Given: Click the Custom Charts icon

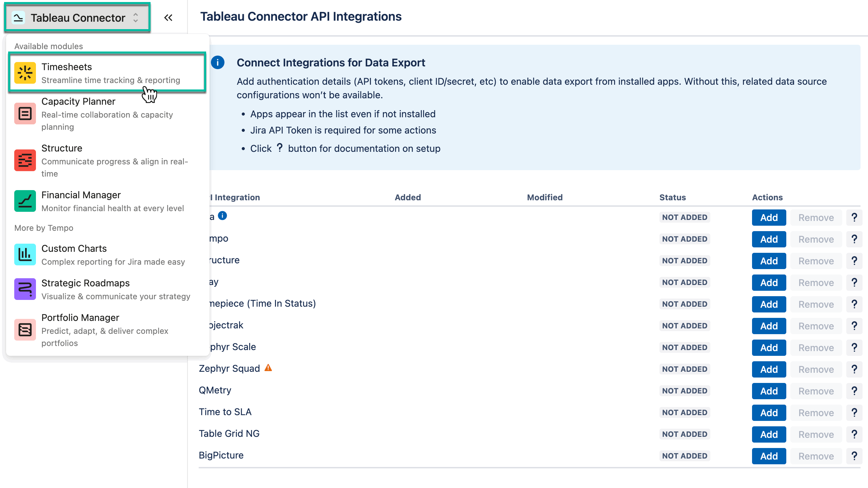Looking at the screenshot, I should (x=25, y=255).
